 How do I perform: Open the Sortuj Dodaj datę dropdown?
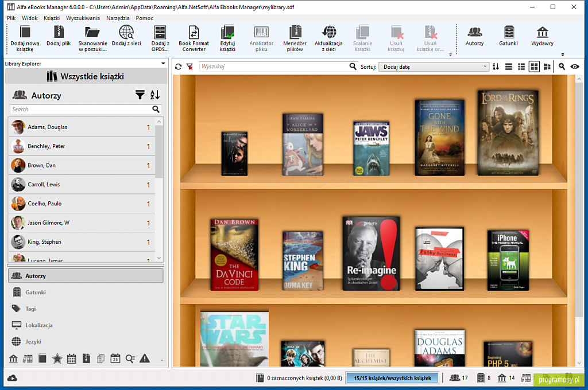pyautogui.click(x=434, y=67)
